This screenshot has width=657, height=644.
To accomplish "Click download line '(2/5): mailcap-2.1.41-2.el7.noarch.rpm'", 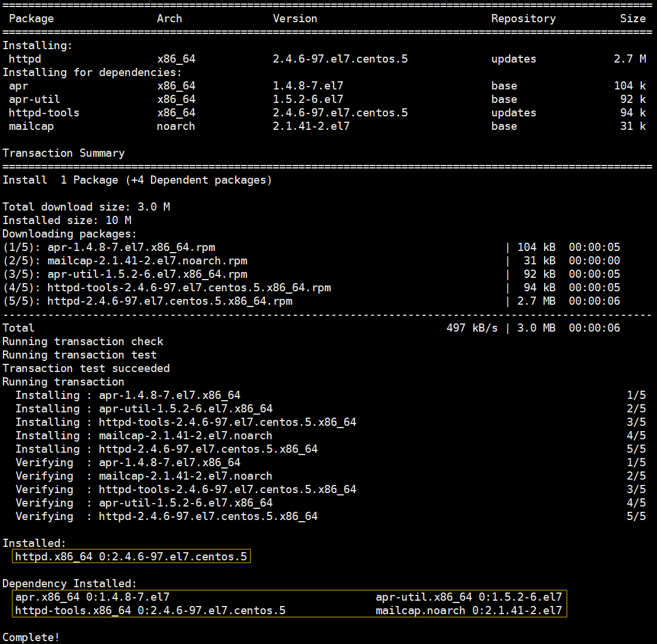I will point(125,261).
